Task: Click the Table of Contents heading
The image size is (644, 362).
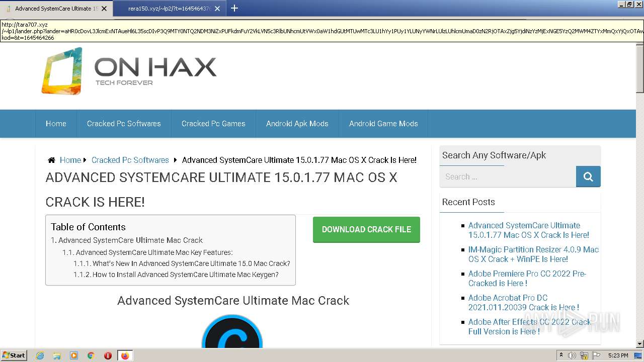Action: pyautogui.click(x=88, y=227)
